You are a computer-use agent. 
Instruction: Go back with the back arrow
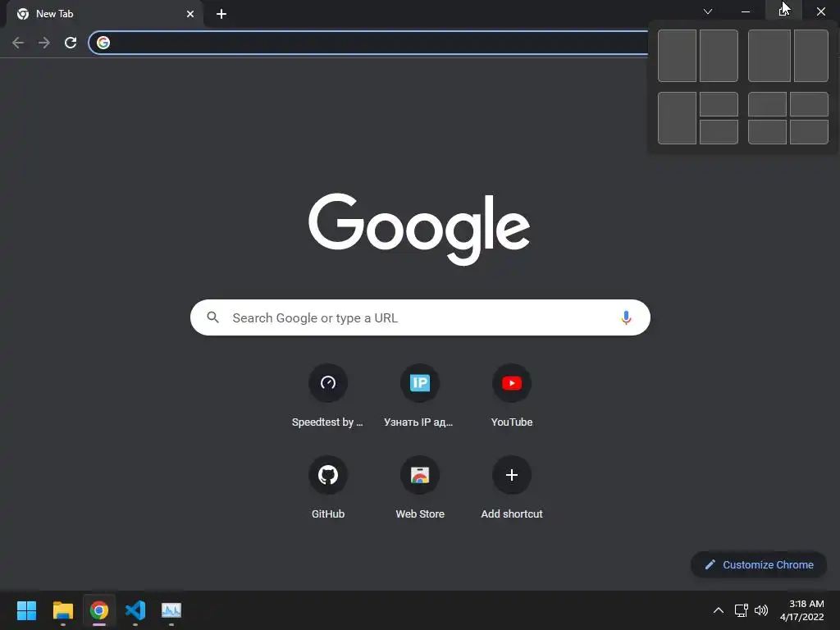pos(18,43)
